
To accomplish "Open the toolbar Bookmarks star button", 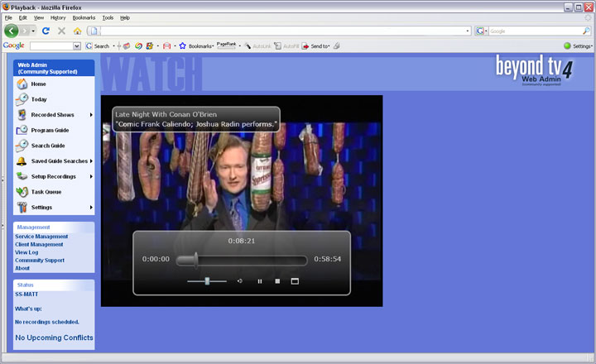I will click(x=196, y=46).
